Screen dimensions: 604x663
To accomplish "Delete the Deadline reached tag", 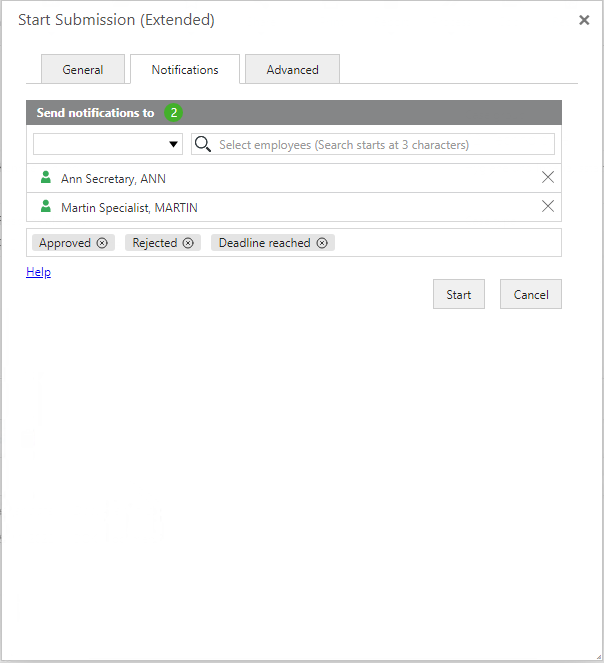I will pyautogui.click(x=321, y=243).
